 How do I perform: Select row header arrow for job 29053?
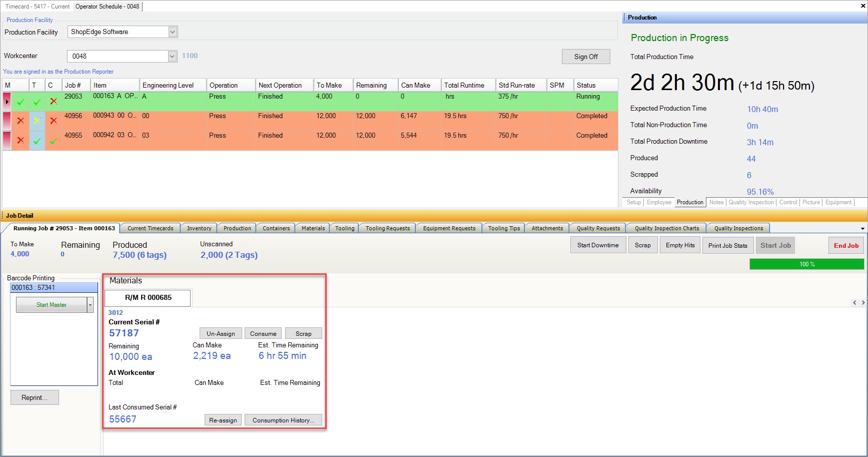tap(7, 101)
